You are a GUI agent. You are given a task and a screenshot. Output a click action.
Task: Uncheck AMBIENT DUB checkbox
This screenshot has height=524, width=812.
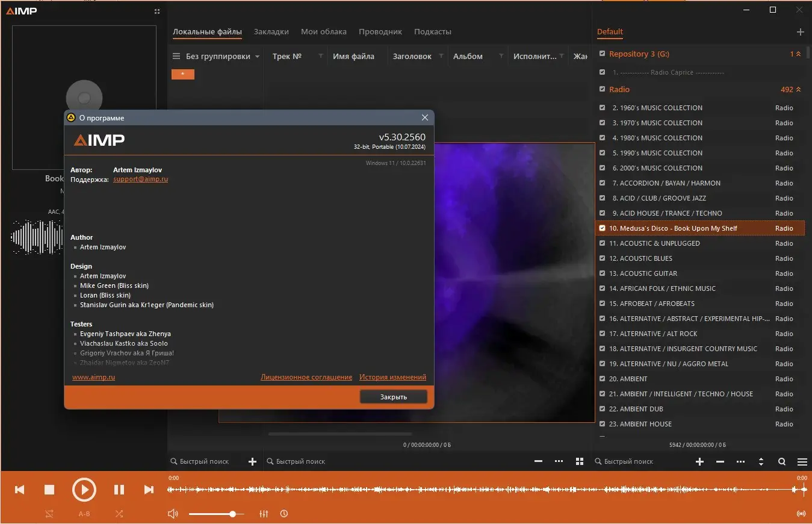click(602, 409)
